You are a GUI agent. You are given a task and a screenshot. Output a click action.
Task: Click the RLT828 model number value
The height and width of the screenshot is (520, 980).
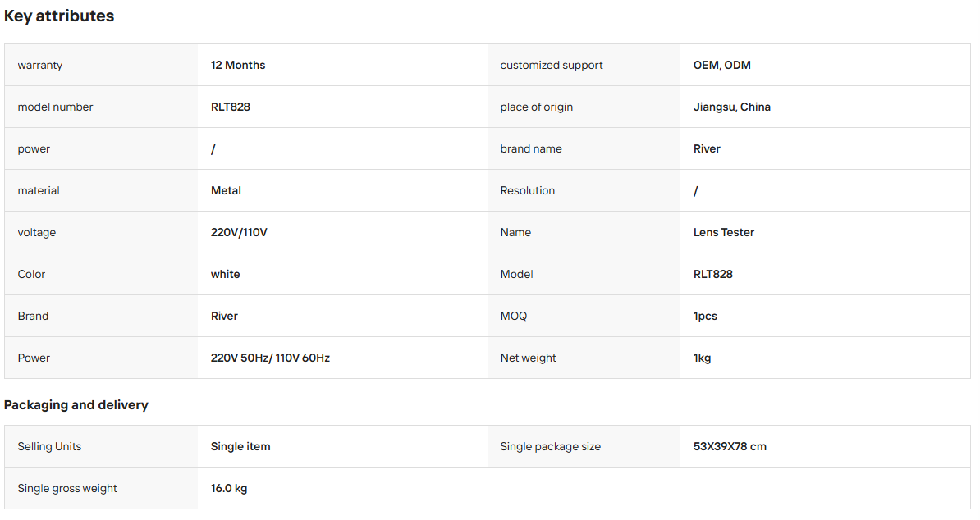coord(230,107)
